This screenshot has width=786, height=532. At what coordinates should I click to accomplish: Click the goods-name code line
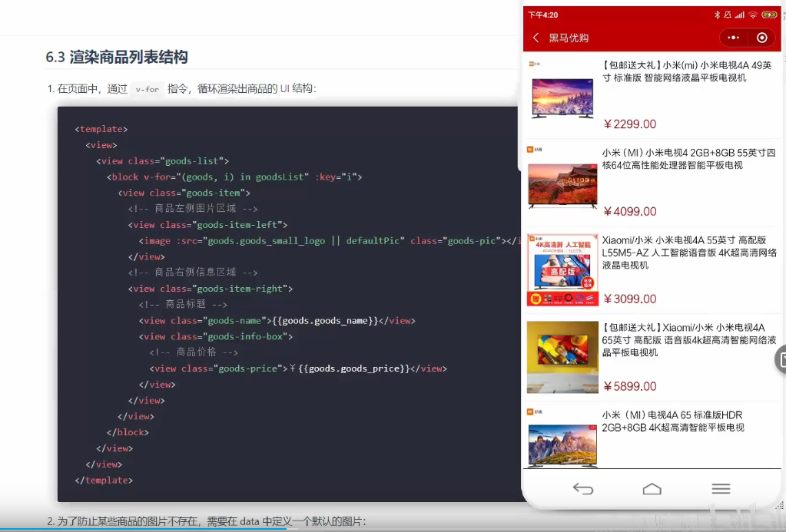coord(277,321)
